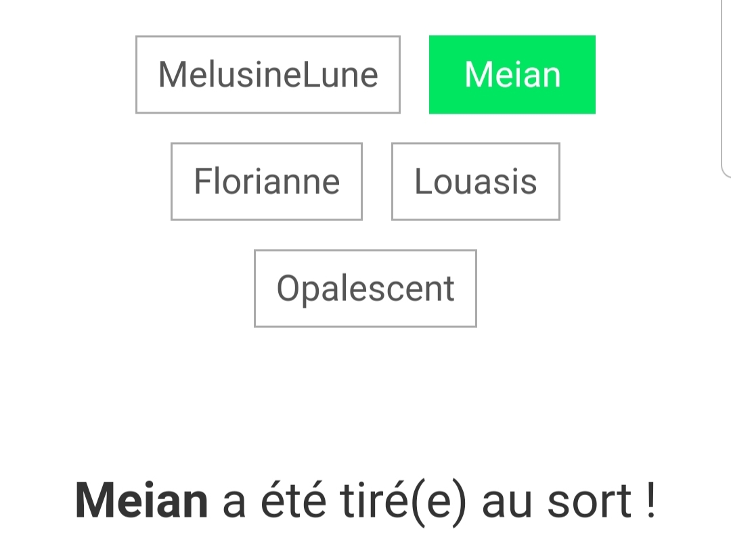Viewport: 731px width, 560px height.
Task: Select the green highlighted Meian button
Action: [512, 74]
